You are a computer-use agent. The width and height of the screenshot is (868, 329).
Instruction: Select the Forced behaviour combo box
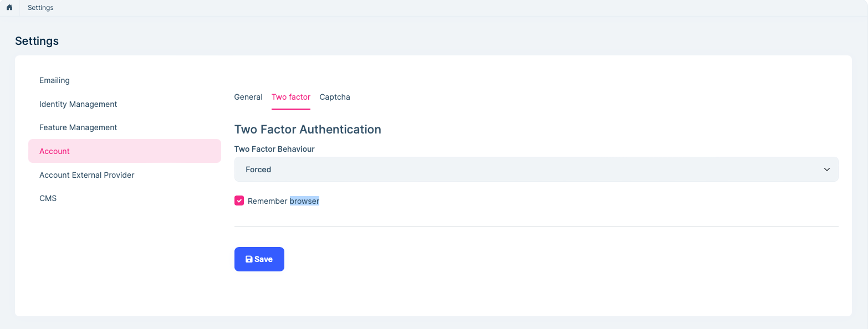pos(535,169)
